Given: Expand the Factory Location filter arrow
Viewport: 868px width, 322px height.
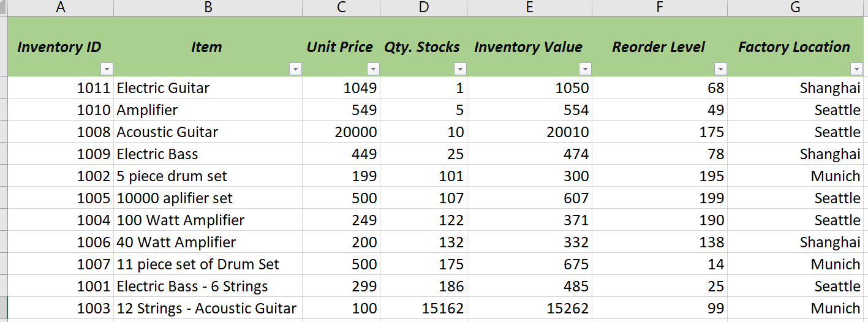Looking at the screenshot, I should (856, 69).
